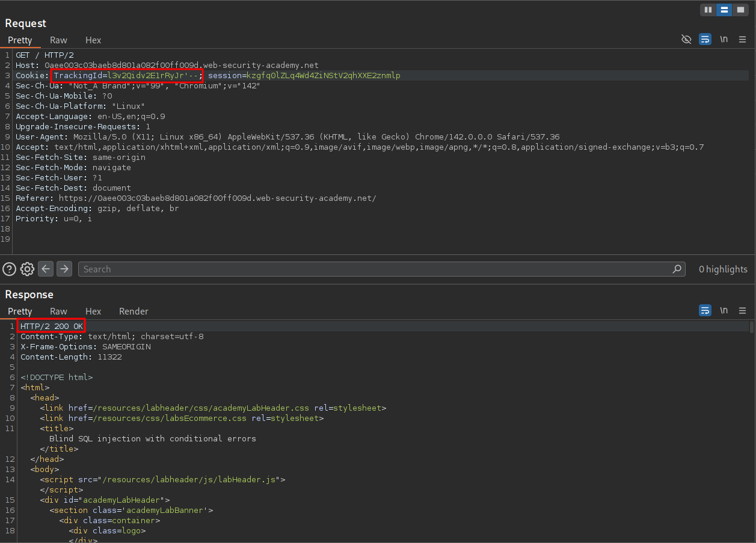The height and width of the screenshot is (543, 756).
Task: Click inside the Search input field
Action: click(373, 269)
